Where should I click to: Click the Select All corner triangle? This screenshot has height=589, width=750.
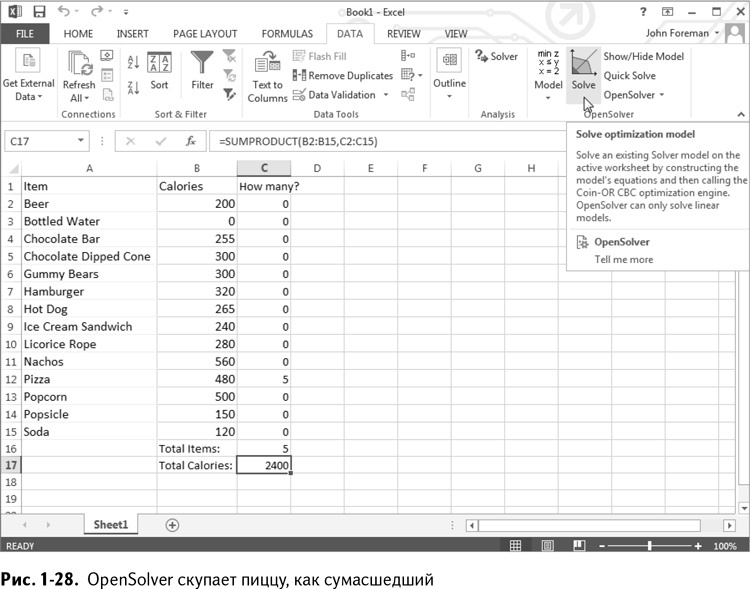tap(13, 168)
